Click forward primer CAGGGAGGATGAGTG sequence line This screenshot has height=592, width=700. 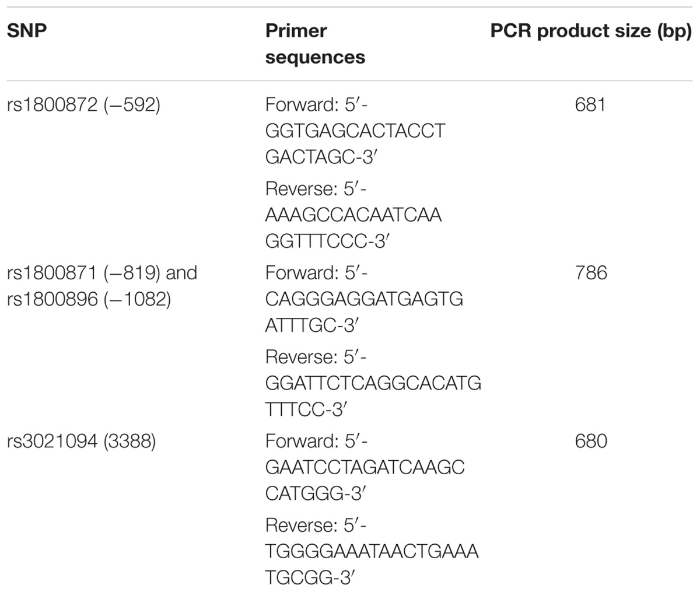coord(363,299)
